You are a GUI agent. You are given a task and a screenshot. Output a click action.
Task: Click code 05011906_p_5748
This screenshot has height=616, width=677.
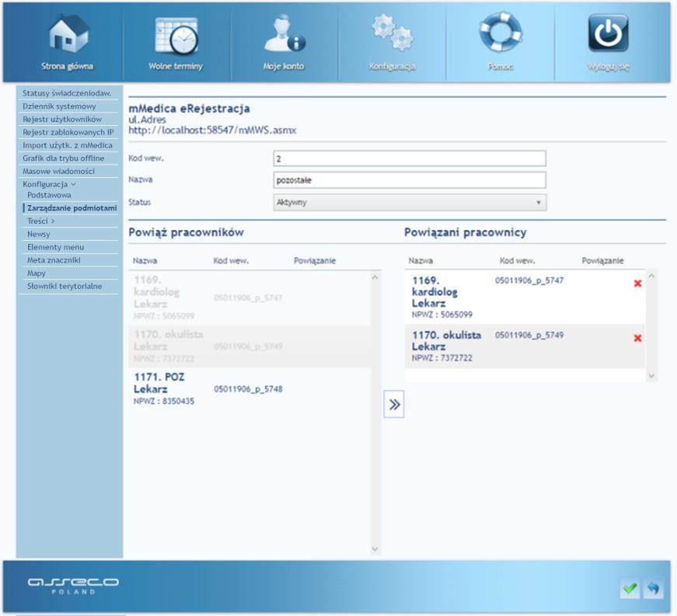248,389
